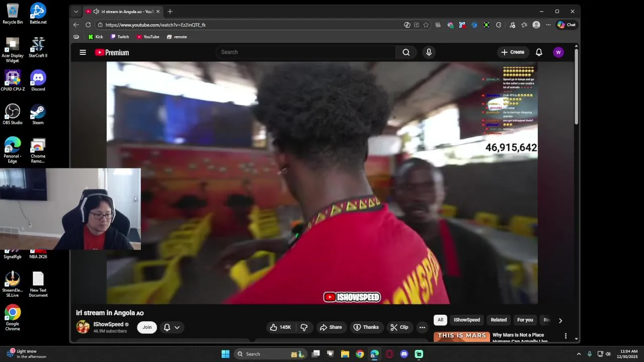This screenshot has height=362, width=644.
Task: Select the Related filter chip
Action: 499,320
